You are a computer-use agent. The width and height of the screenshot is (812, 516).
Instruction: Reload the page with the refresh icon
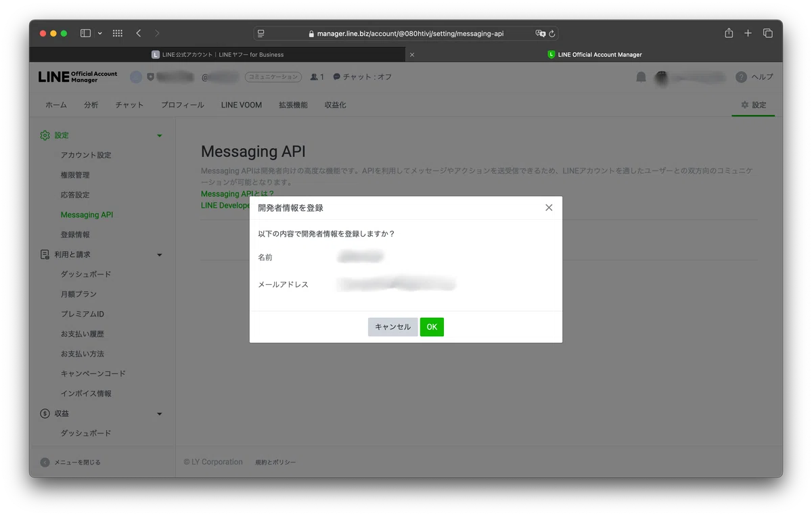552,33
